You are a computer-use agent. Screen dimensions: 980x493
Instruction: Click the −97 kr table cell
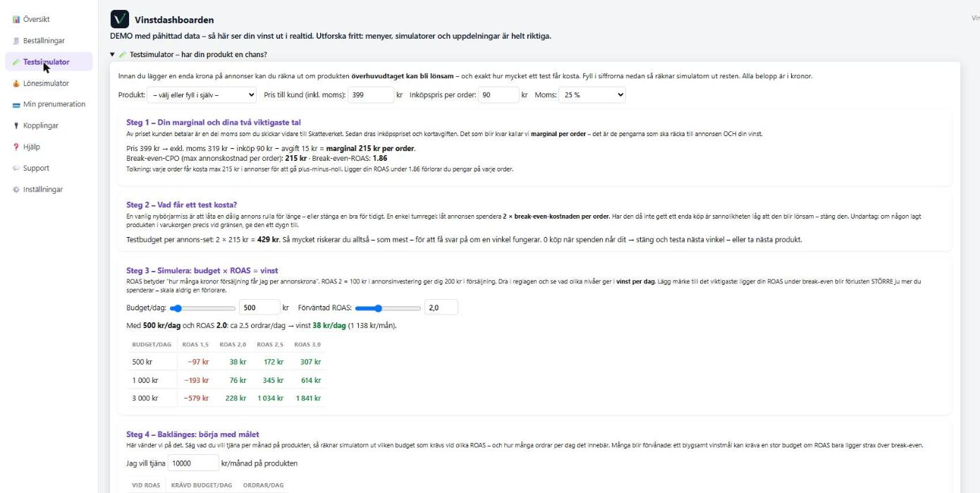point(197,362)
